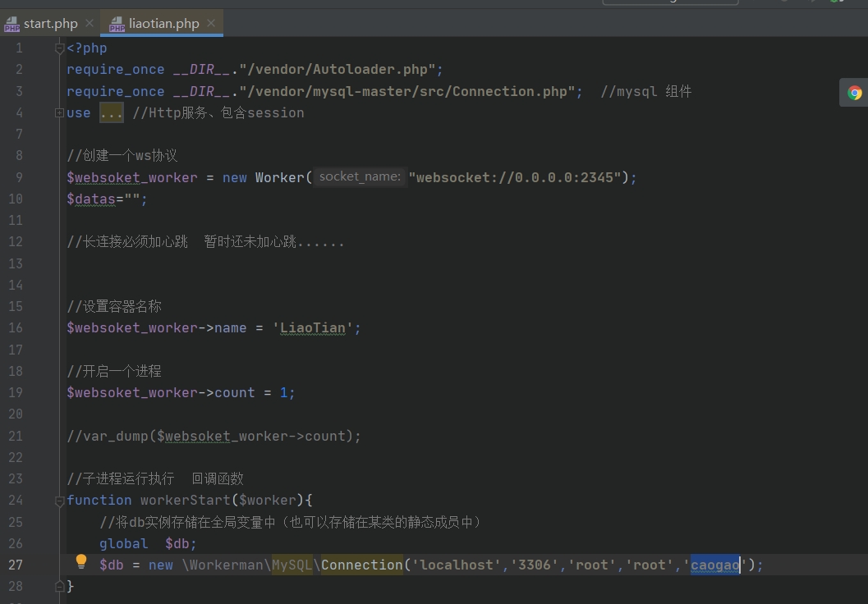Viewport: 868px width, 604px height.
Task: Click line number 9 in gutter
Action: tap(19, 177)
